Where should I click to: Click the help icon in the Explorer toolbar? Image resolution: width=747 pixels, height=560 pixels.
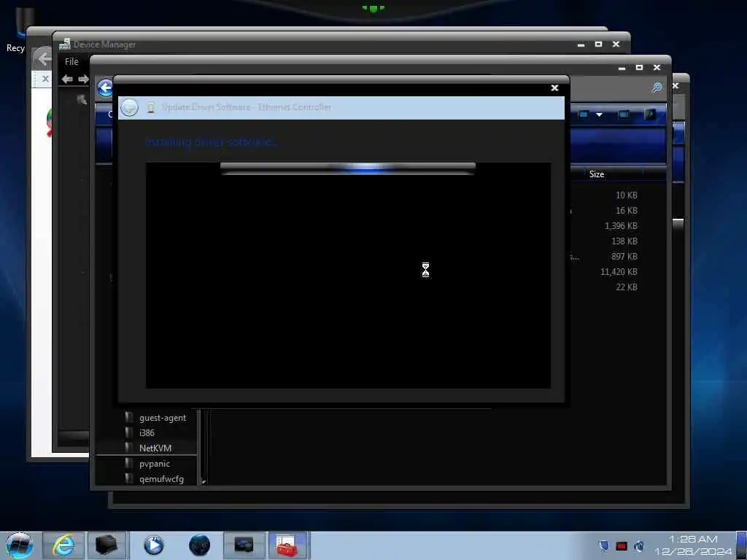[x=650, y=114]
